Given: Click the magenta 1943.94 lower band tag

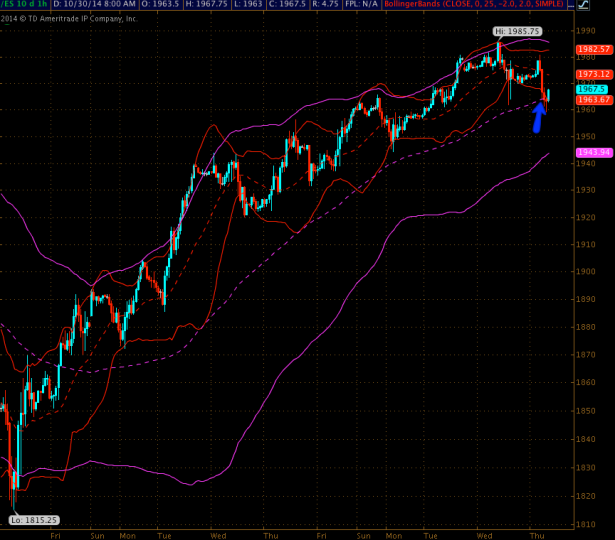Looking at the screenshot, I should coord(592,152).
